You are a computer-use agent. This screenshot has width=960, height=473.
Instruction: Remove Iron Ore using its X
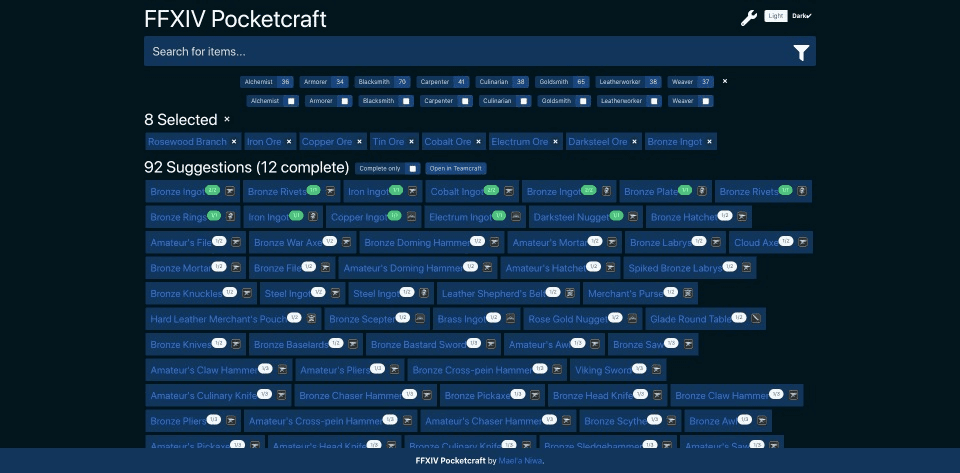tap(288, 142)
